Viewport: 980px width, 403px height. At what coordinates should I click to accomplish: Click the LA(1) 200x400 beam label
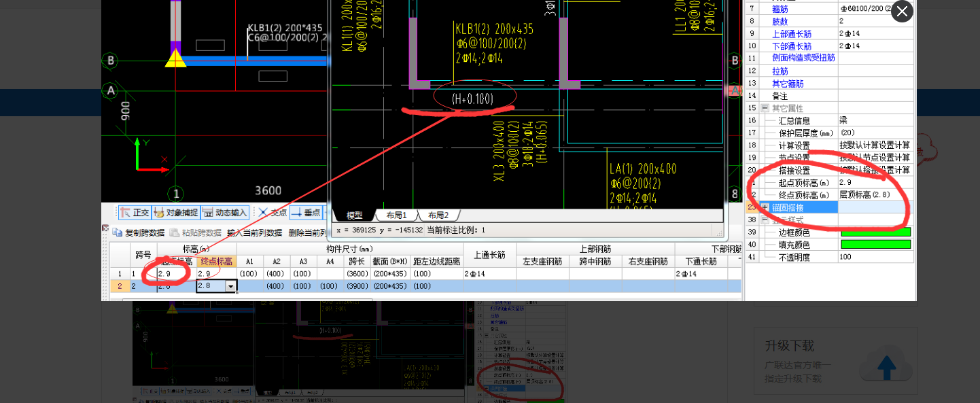point(643,169)
